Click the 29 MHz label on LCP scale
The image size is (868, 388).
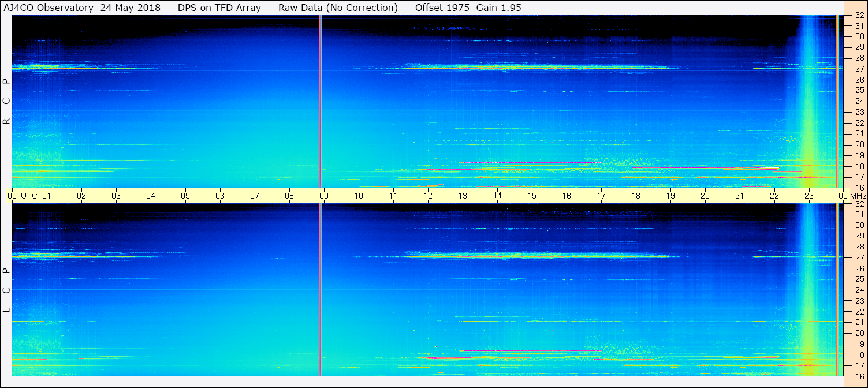859,236
